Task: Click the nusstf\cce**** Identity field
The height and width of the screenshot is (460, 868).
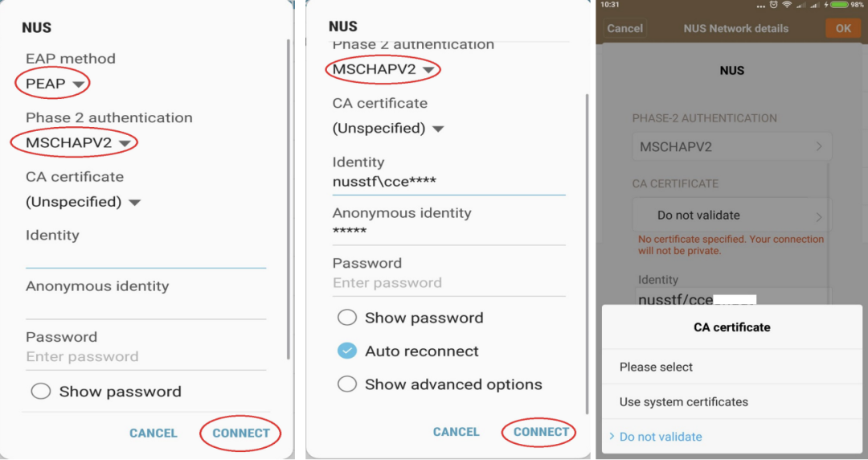Action: (x=448, y=183)
